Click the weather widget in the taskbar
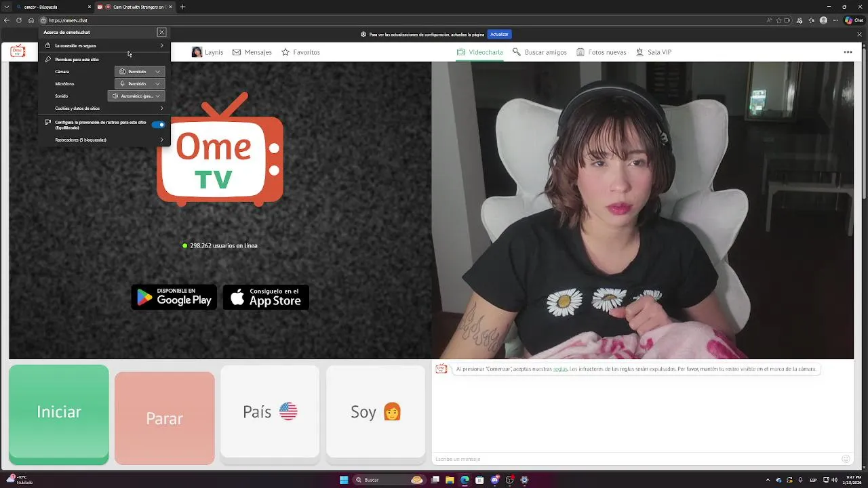Viewport: 868px width, 488px height. [x=19, y=480]
